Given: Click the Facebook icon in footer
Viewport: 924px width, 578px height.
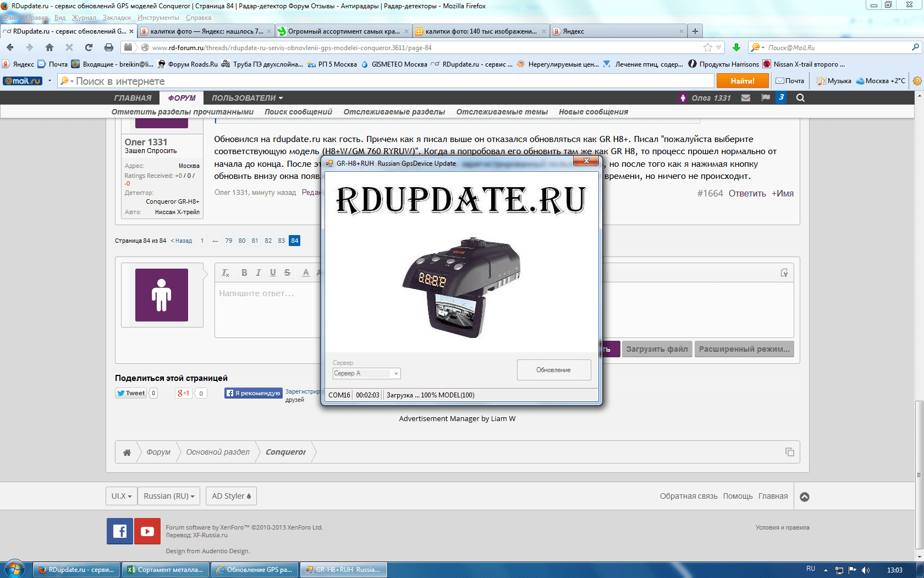Looking at the screenshot, I should (120, 531).
